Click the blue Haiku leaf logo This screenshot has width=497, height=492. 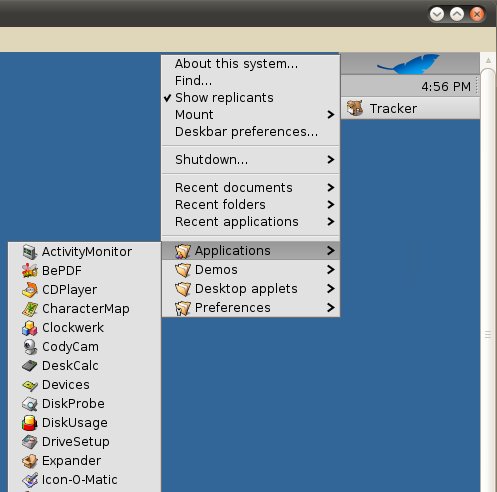click(x=409, y=63)
